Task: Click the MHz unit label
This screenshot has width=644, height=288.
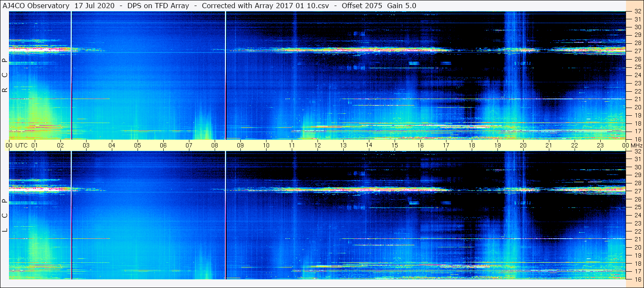Action: point(636,145)
